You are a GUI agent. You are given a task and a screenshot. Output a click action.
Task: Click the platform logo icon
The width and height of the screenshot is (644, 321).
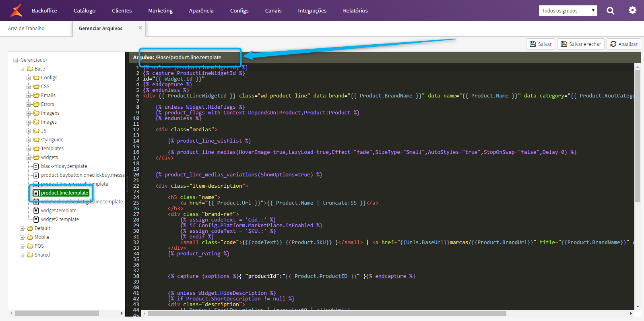[16, 10]
